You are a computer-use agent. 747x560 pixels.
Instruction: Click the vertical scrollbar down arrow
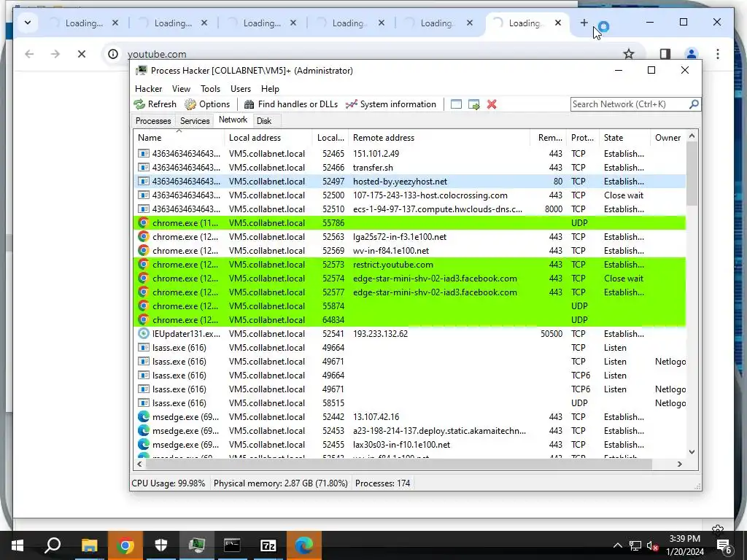point(692,452)
